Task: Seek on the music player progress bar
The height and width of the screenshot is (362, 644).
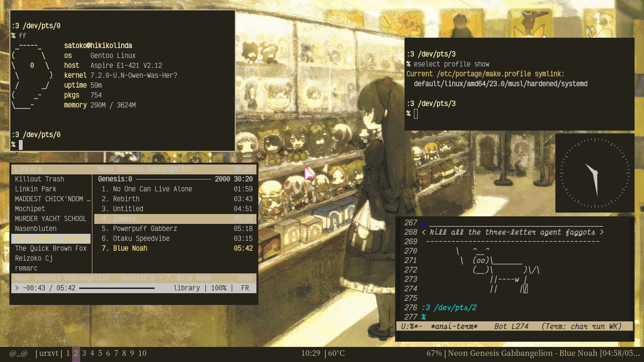Action: 117,288
